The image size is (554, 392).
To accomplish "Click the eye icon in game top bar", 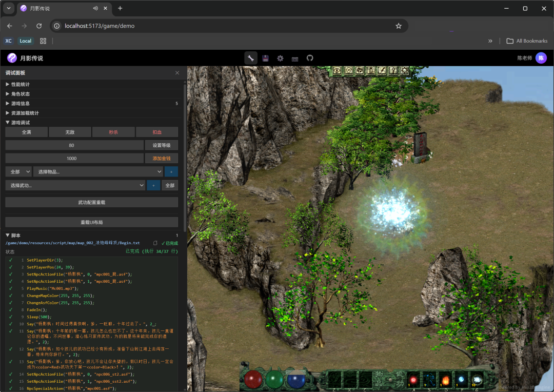I will (337, 70).
